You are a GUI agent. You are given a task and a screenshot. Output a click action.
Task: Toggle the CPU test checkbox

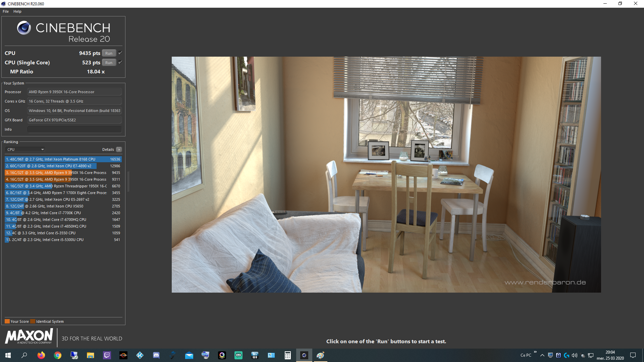(x=120, y=53)
